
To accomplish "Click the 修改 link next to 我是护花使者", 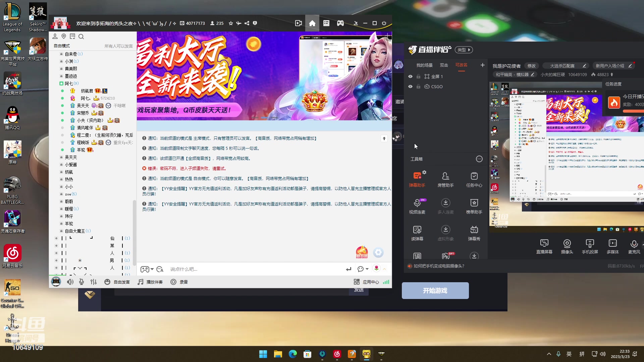I will tap(531, 66).
